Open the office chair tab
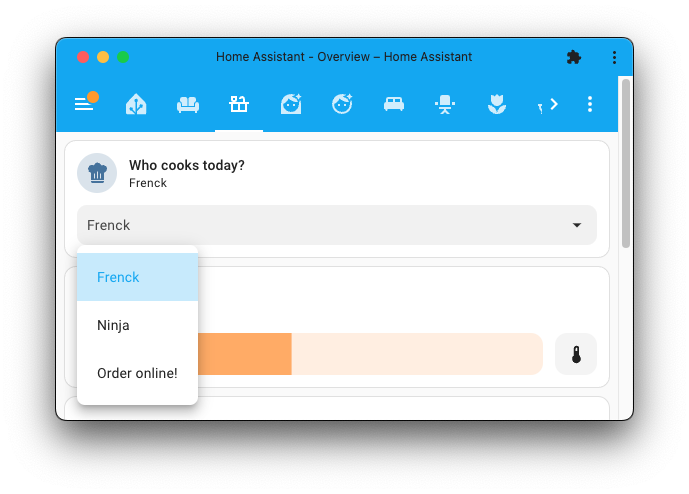 click(445, 104)
